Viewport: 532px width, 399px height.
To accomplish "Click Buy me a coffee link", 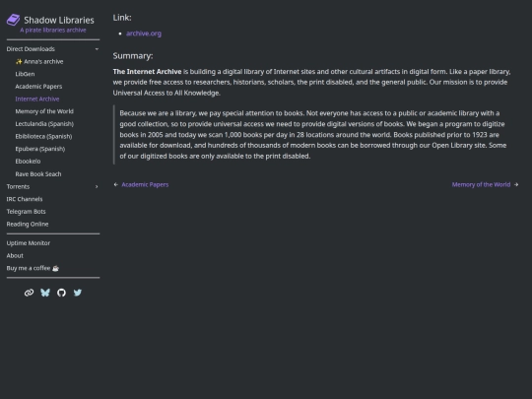I will (x=33, y=268).
